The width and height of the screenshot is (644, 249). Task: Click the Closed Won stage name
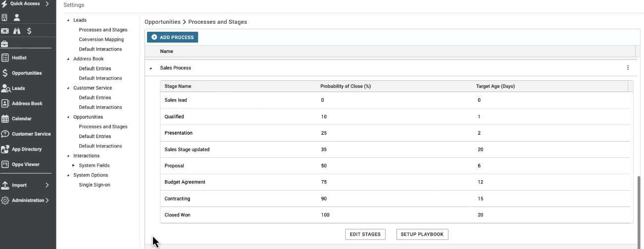(x=177, y=215)
